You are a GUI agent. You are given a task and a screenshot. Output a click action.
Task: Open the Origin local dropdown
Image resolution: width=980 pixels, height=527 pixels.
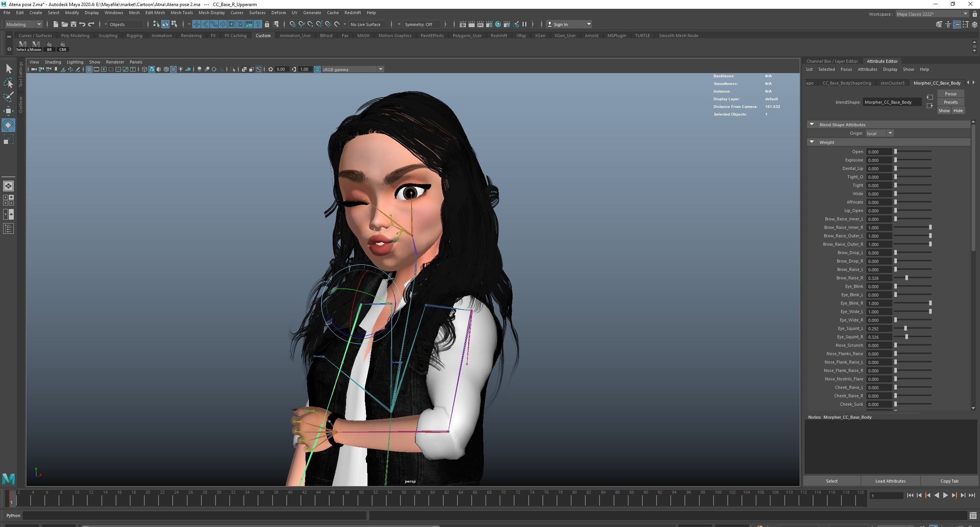pyautogui.click(x=880, y=133)
